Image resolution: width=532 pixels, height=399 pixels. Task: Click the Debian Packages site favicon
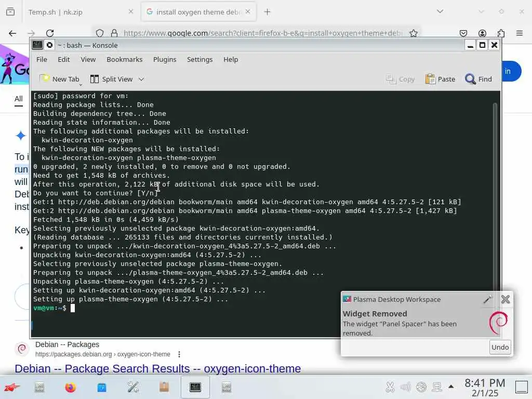tap(22, 349)
